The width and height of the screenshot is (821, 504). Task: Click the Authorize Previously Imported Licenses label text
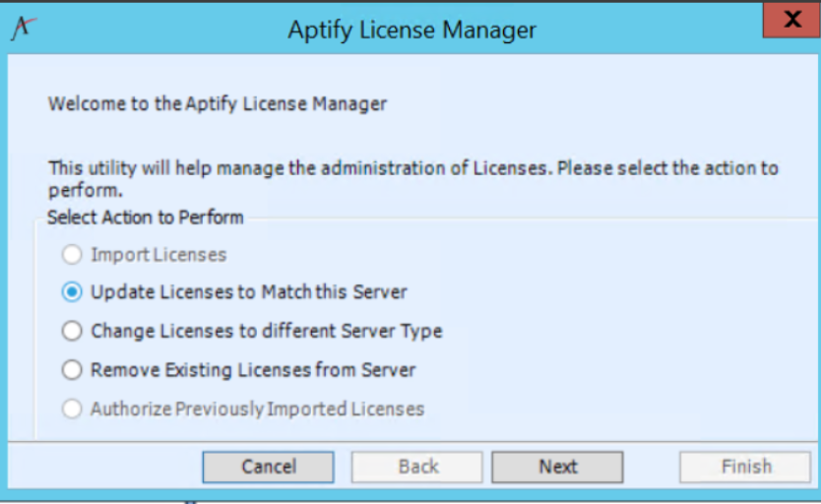pos(258,409)
